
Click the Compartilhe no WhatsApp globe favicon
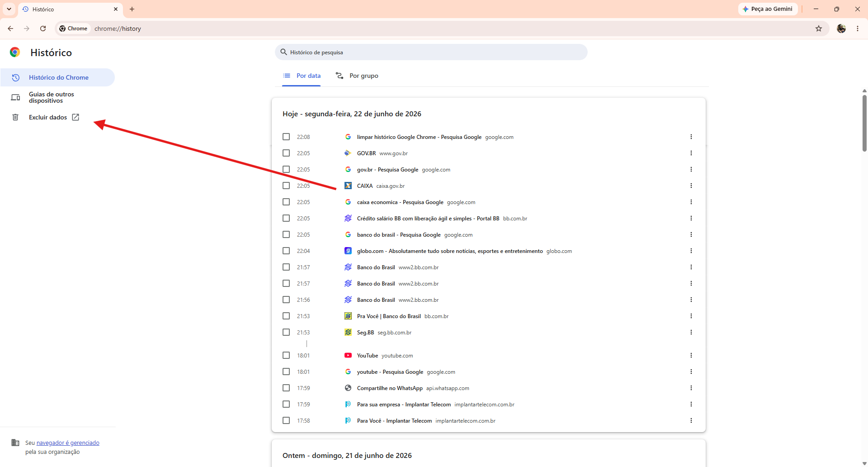348,388
